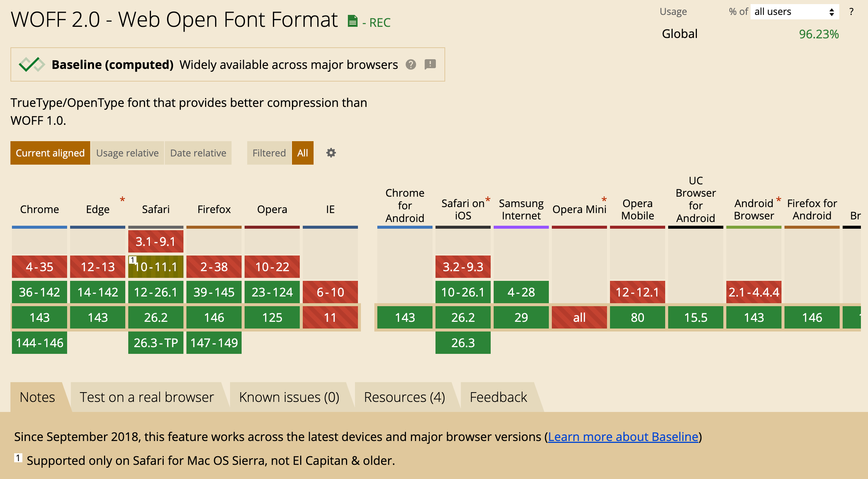This screenshot has width=868, height=479.
Task: Open the Known issues (0) tab
Action: 289,397
